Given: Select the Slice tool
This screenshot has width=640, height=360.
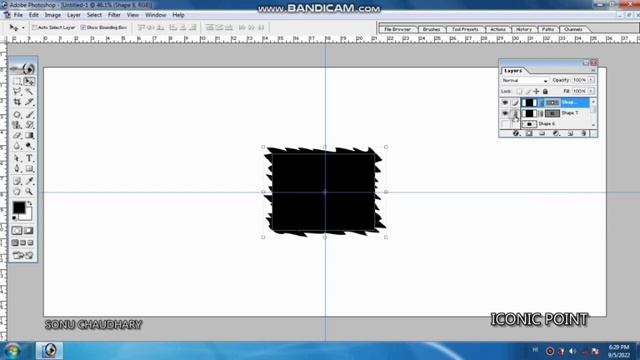Looking at the screenshot, I should (29, 102).
